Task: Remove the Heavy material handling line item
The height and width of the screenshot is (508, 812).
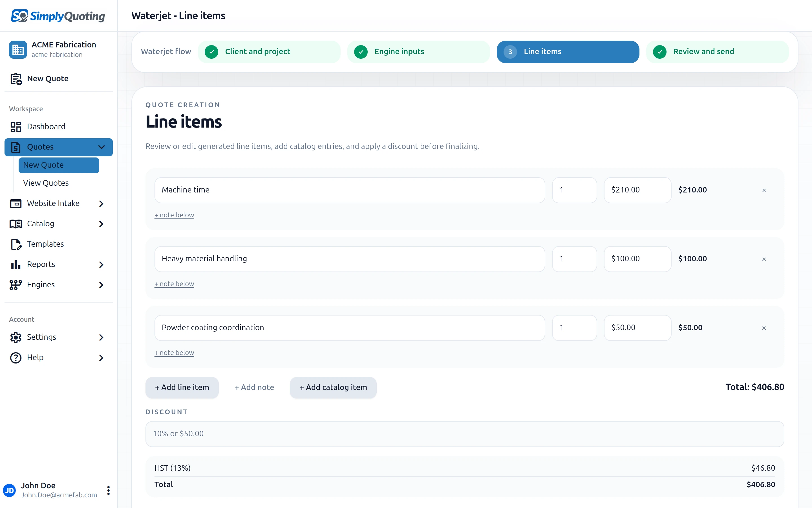Action: (764, 259)
